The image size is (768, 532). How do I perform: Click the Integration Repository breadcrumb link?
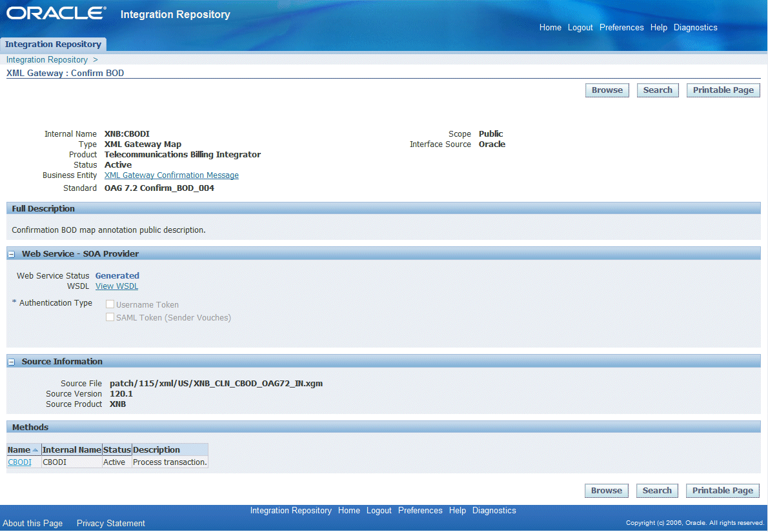[47, 60]
